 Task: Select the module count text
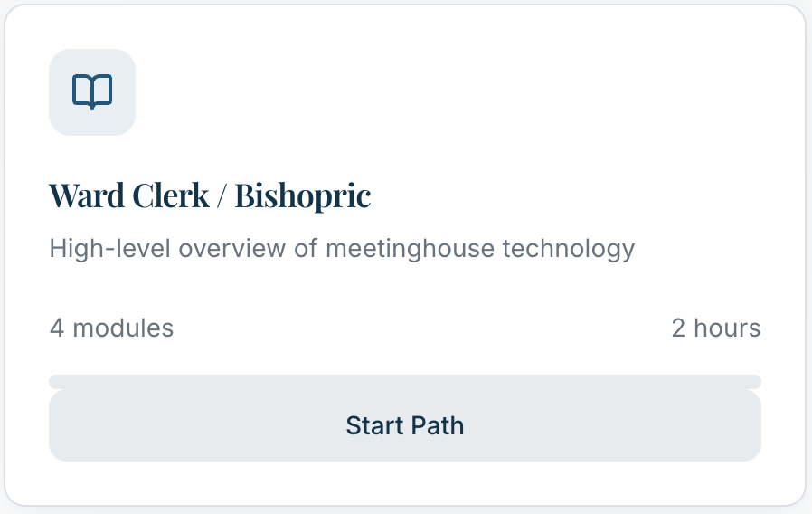pos(111,328)
